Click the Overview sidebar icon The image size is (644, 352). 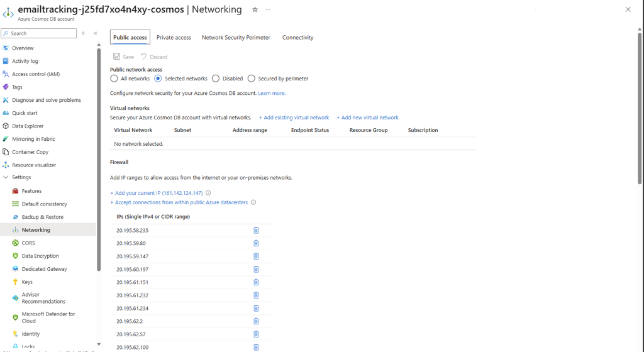pyautogui.click(x=6, y=48)
